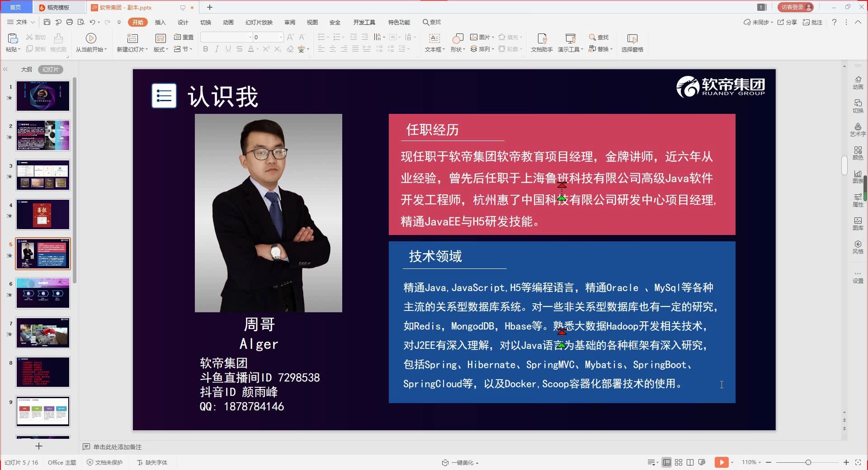Open the Arrange (排列) dropdown

482,49
